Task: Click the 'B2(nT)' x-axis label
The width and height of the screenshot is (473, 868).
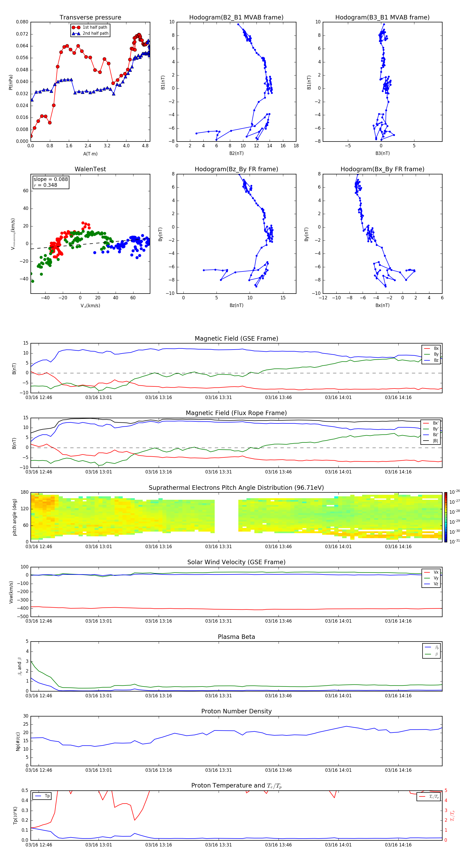Action: pyautogui.click(x=236, y=153)
